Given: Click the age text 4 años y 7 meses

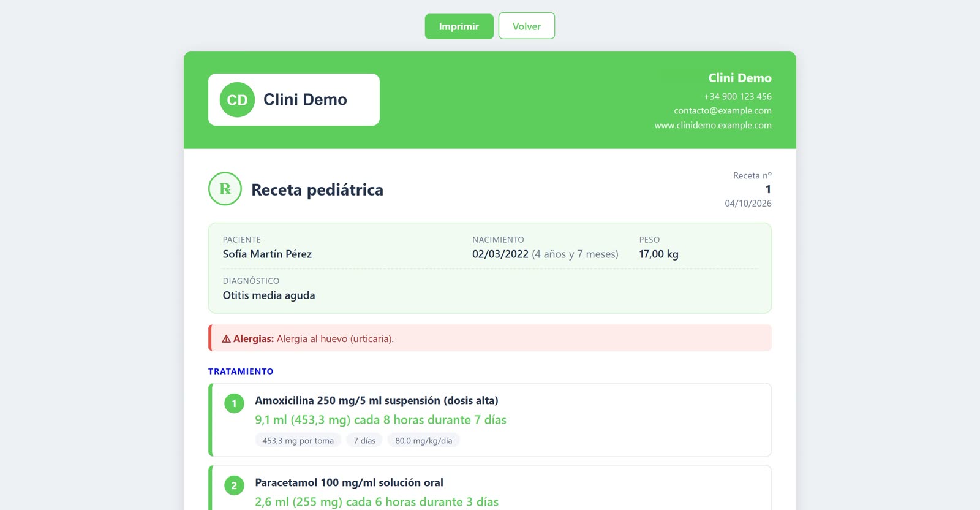Looking at the screenshot, I should (x=575, y=254).
